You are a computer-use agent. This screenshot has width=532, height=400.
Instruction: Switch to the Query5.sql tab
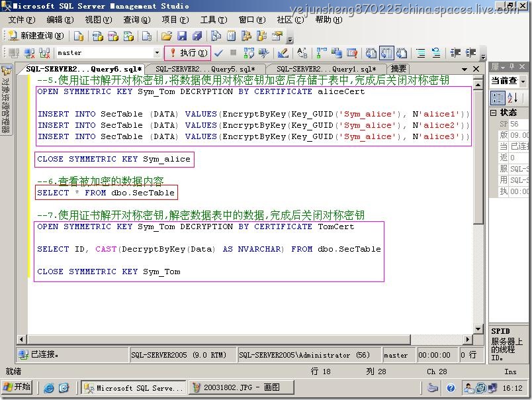pos(205,69)
